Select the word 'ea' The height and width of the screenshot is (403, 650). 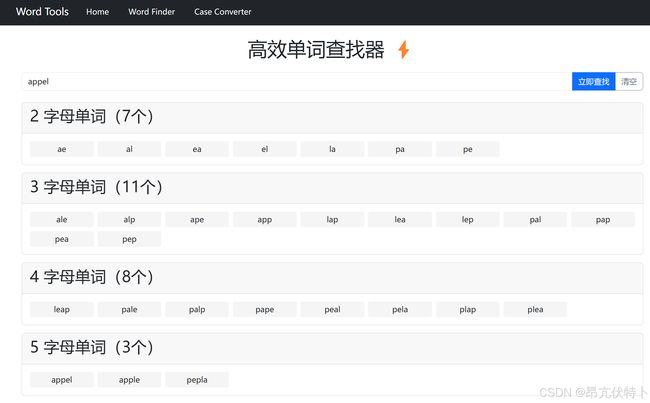click(x=197, y=149)
